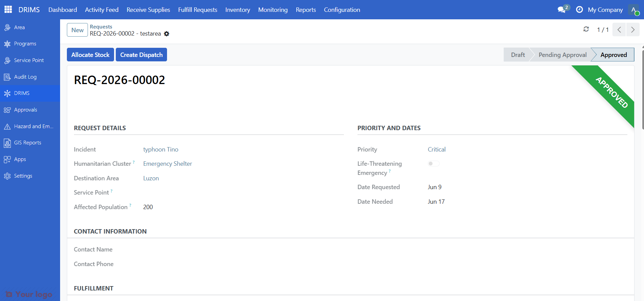This screenshot has width=644, height=301.
Task: Open Hazard and Emergency sidebar icon
Action: [x=7, y=126]
